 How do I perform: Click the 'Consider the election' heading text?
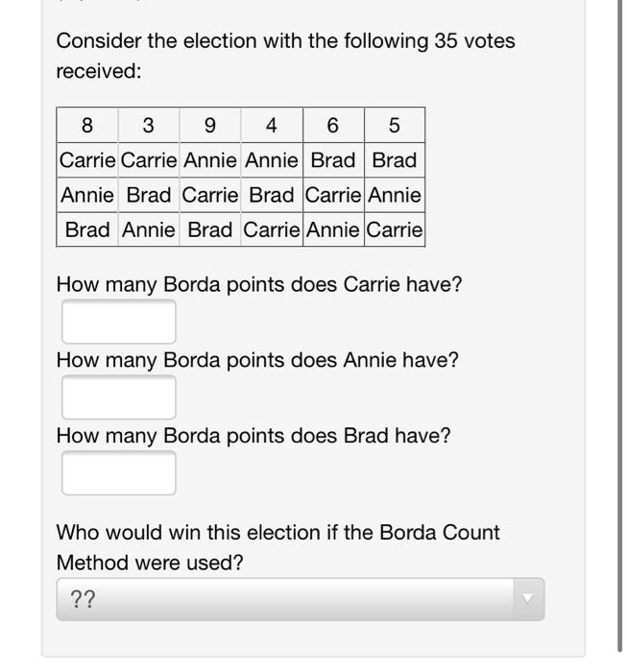(x=285, y=56)
